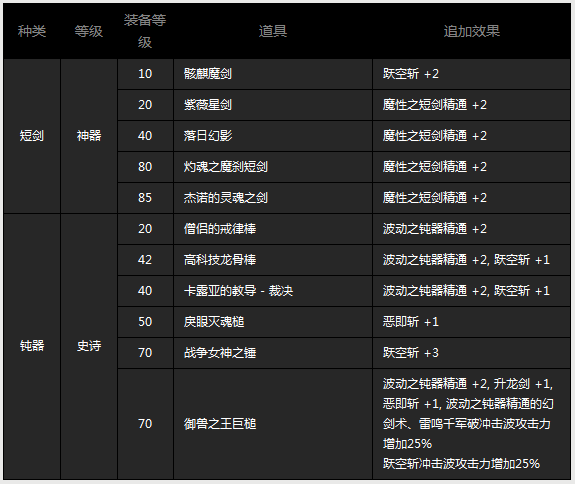Select item 战争女神之锤

220,353
